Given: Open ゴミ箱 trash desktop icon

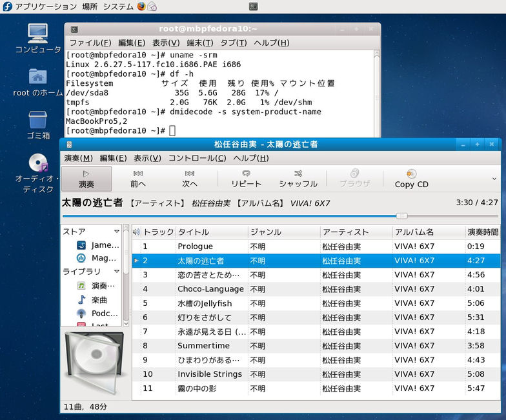Looking at the screenshot, I should [x=38, y=125].
